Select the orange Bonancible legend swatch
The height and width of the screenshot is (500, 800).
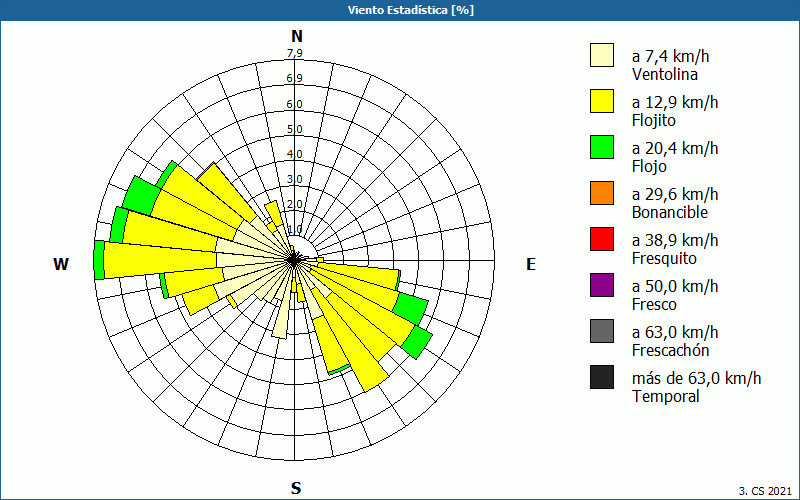(602, 193)
